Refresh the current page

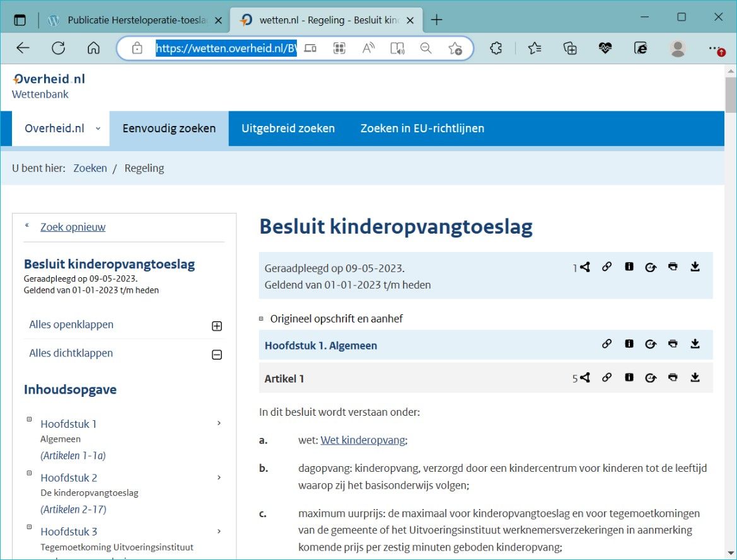pyautogui.click(x=58, y=48)
